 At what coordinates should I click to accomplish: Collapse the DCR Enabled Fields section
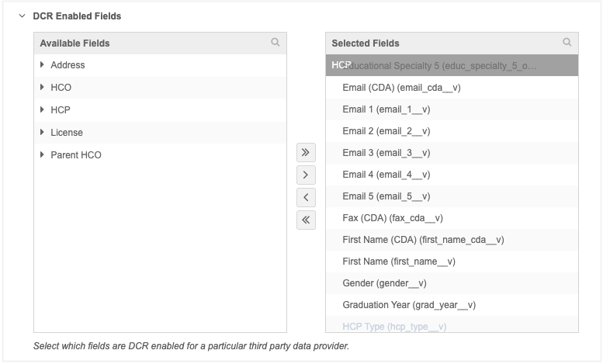pyautogui.click(x=22, y=16)
